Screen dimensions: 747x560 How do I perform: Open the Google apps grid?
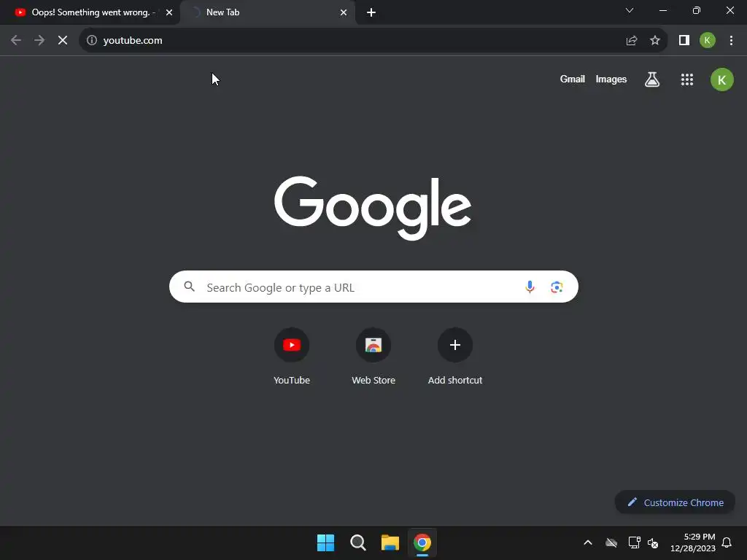[687, 79]
